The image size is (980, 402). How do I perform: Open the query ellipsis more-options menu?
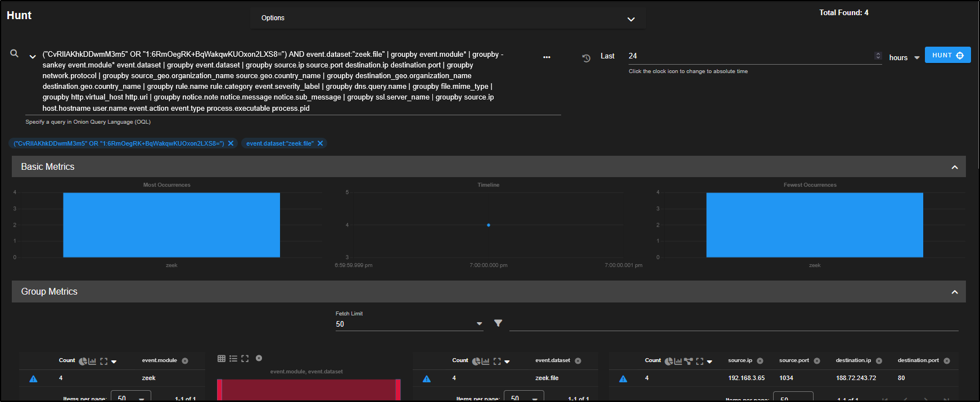[x=547, y=57]
